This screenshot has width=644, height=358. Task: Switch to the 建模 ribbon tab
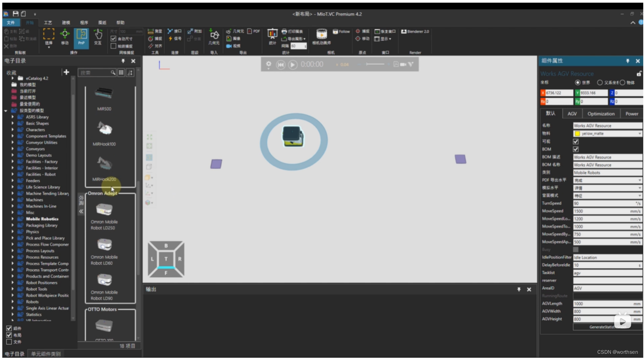pos(66,22)
